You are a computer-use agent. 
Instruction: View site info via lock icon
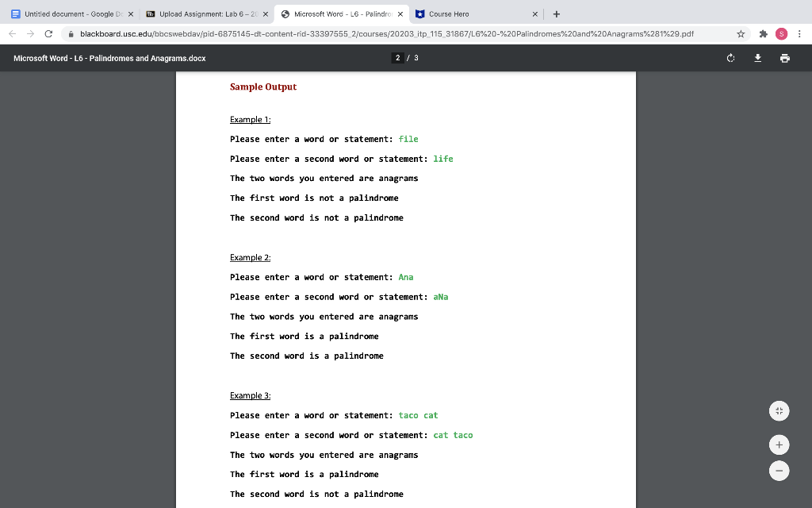pyautogui.click(x=71, y=34)
